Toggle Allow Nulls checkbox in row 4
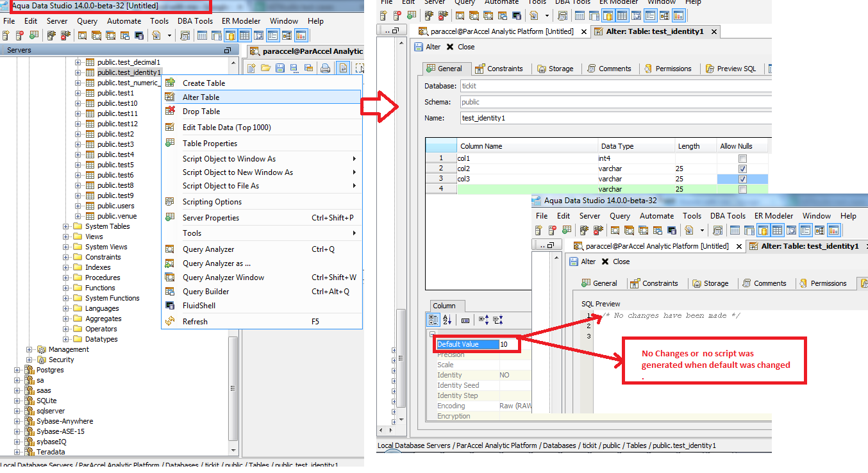The width and height of the screenshot is (868, 473). 742,189
